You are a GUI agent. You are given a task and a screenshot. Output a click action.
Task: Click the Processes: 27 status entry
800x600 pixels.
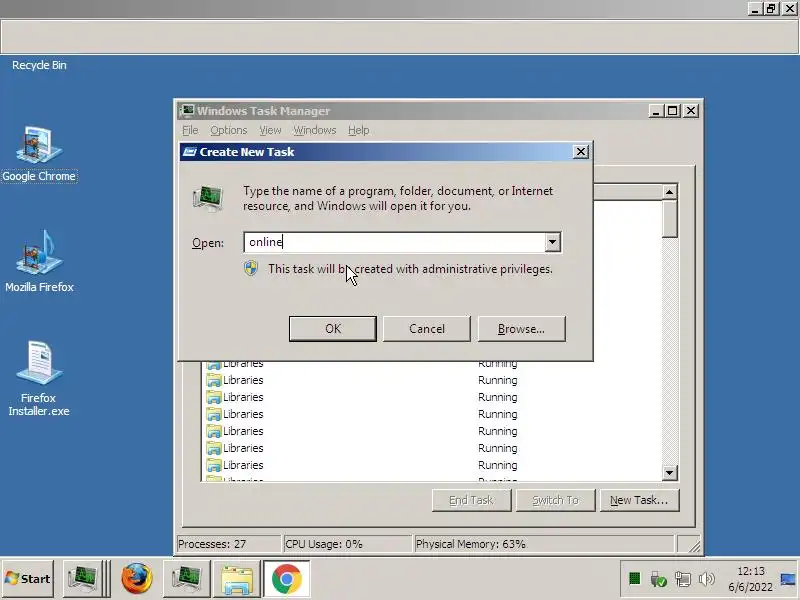tap(228, 544)
